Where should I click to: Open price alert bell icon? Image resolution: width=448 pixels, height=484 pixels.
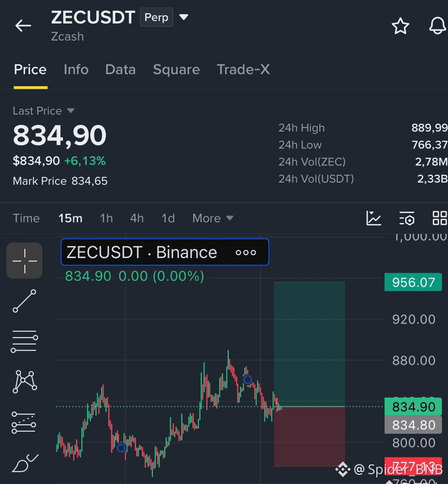point(438,26)
